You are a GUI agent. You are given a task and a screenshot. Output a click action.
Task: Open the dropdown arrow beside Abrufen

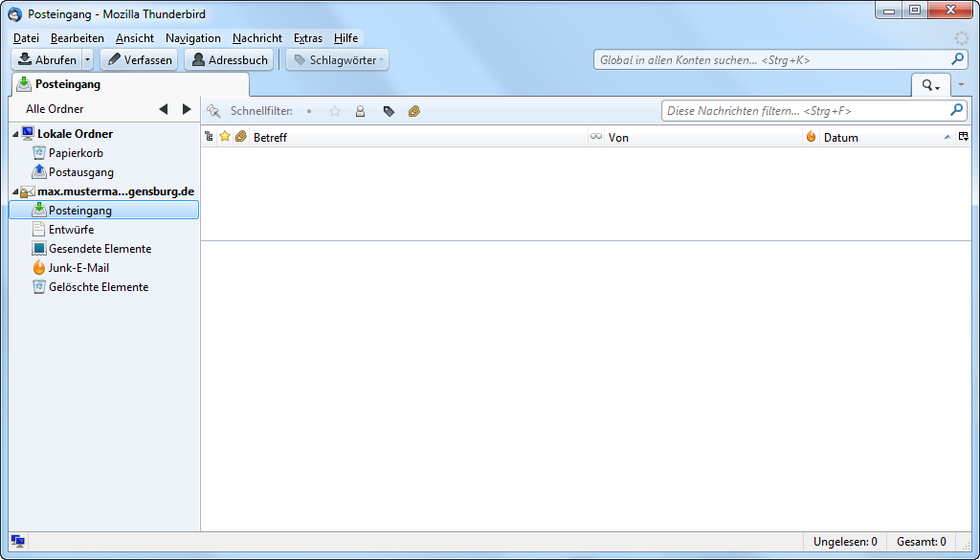88,60
